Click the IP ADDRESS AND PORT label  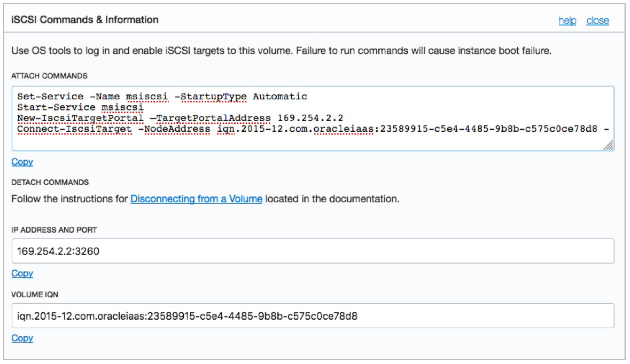[54, 230]
